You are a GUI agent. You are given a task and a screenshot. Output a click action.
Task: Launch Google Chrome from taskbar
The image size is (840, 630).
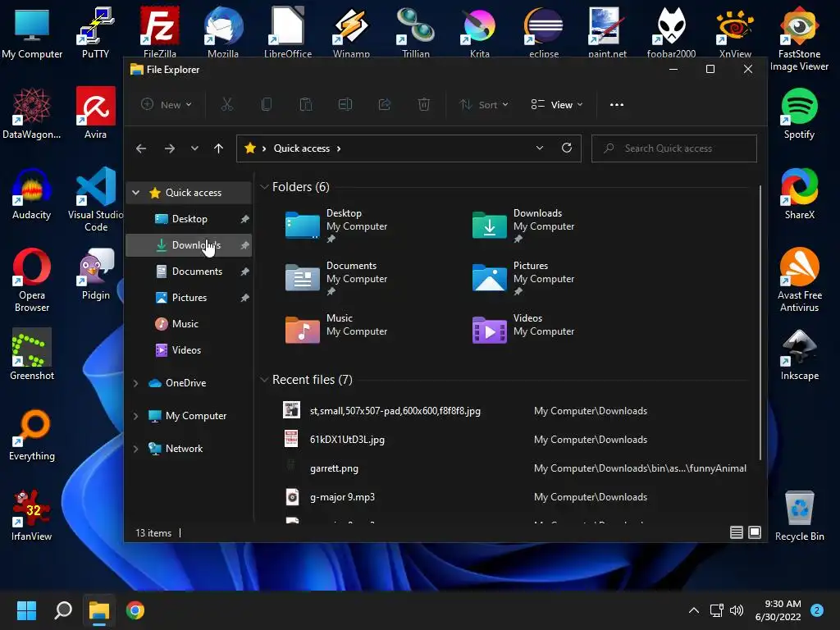[x=135, y=610]
